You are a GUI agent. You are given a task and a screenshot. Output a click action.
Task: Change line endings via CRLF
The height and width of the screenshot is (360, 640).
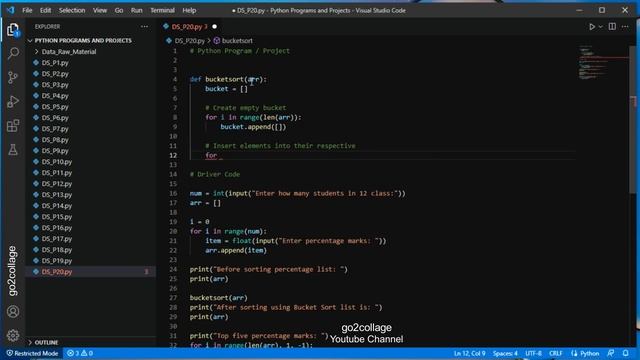556,353
